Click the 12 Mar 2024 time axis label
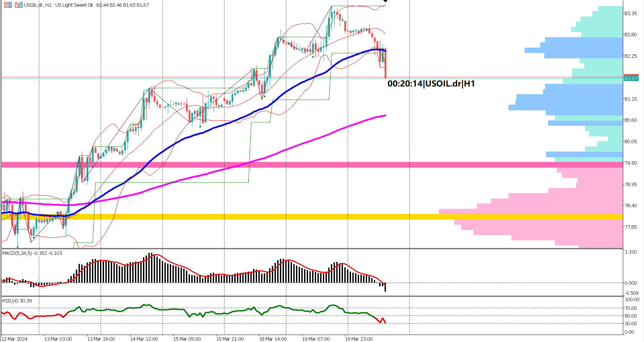644x342 pixels. 15,339
